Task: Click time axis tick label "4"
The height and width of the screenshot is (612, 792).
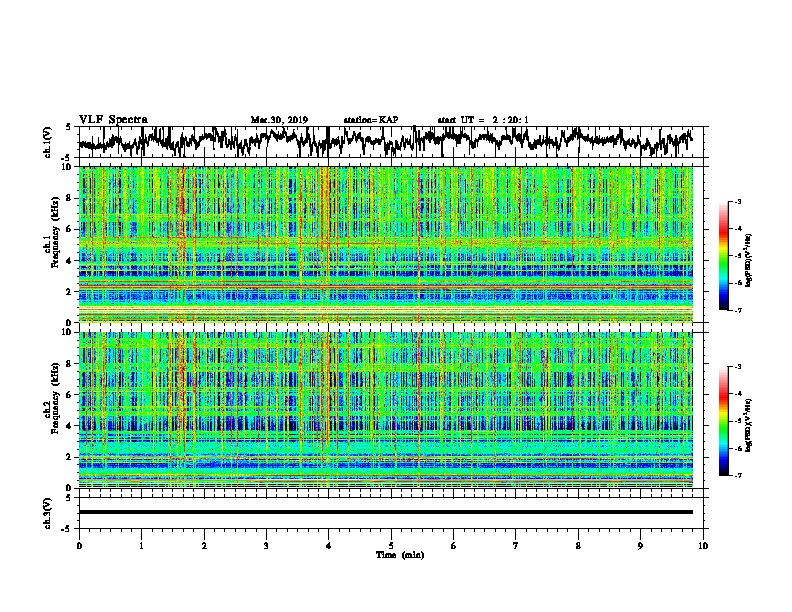Action: [x=329, y=546]
